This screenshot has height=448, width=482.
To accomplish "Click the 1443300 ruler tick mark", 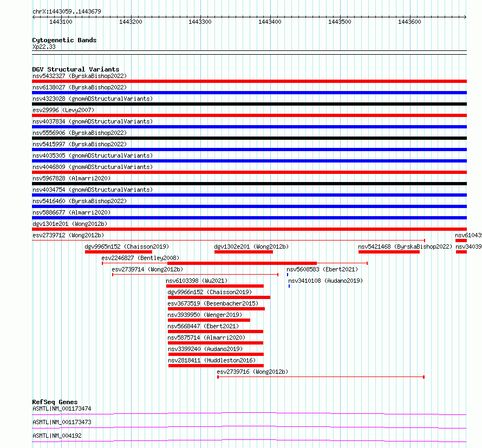I will 201,17.
